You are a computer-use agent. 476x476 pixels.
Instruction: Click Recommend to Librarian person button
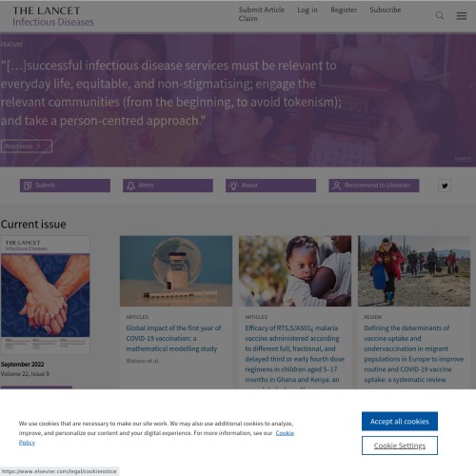374,186
